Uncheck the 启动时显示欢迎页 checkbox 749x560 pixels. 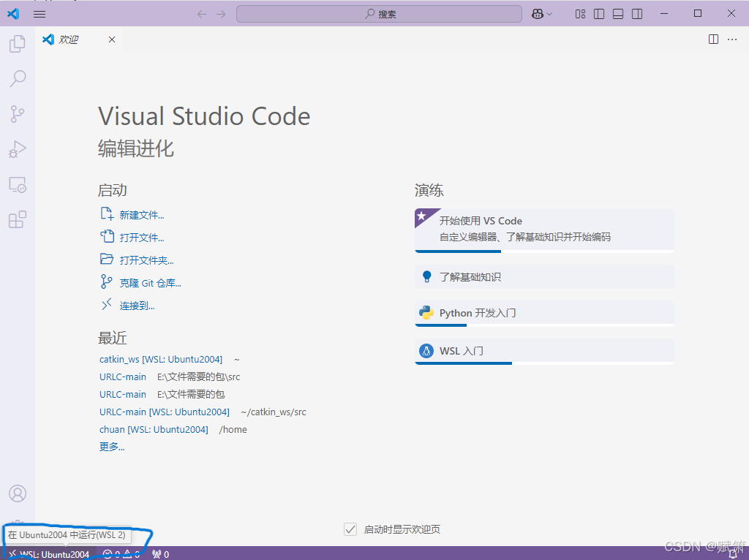point(350,529)
